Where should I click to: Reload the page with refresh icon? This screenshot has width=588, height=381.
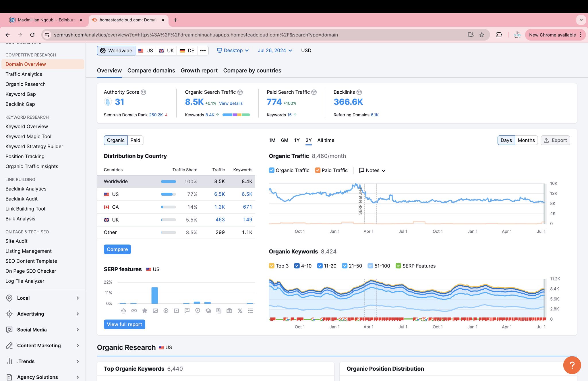pos(32,35)
